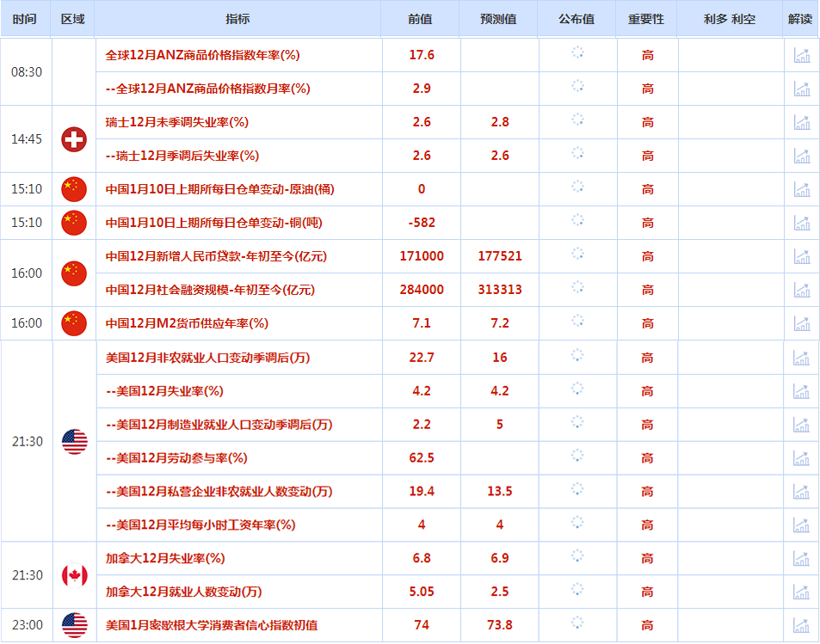
Task: Open chart icon for 加拿大12月失业率
Action: coord(801,558)
